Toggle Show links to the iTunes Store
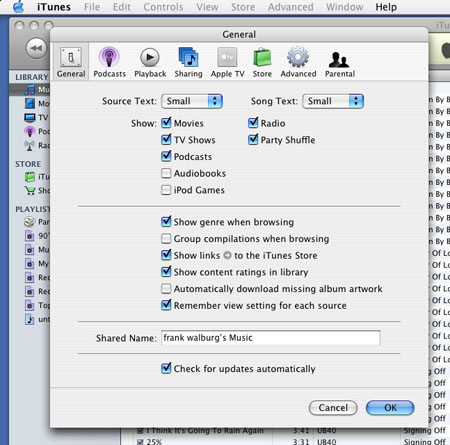The height and width of the screenshot is (445, 450). pos(166,255)
